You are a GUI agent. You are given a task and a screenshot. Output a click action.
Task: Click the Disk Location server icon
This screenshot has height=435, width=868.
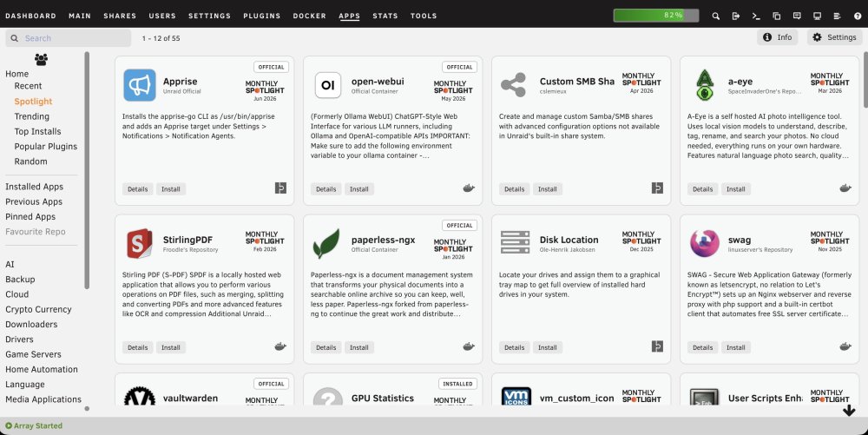(515, 242)
